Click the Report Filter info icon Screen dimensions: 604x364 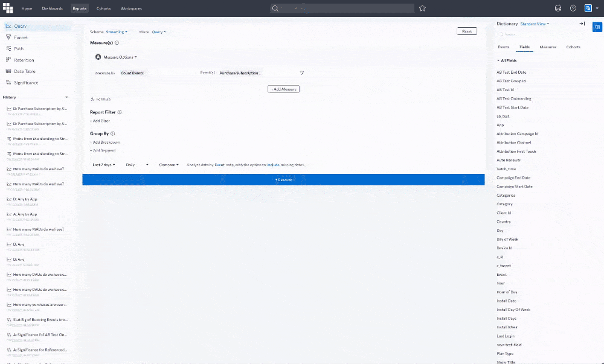(120, 112)
